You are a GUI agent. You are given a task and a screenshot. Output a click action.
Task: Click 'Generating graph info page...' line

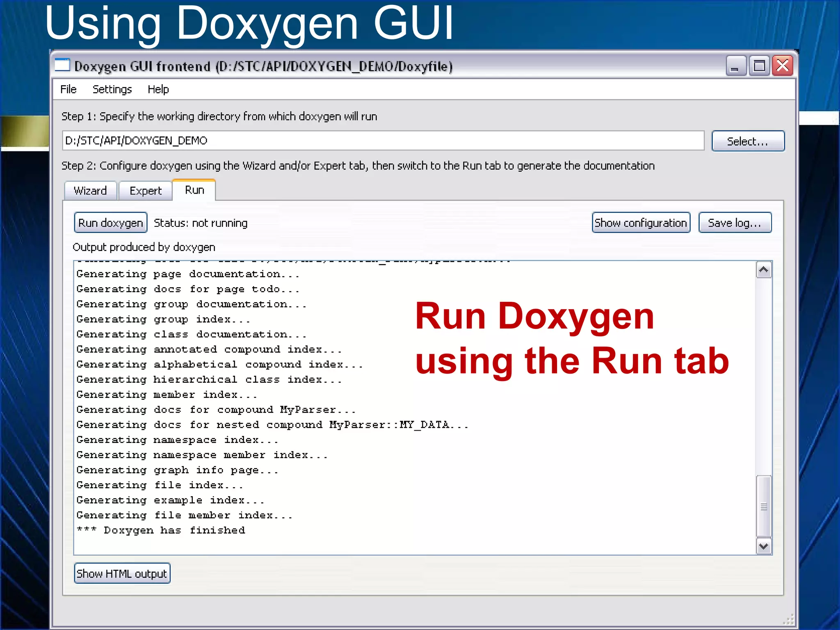(178, 470)
